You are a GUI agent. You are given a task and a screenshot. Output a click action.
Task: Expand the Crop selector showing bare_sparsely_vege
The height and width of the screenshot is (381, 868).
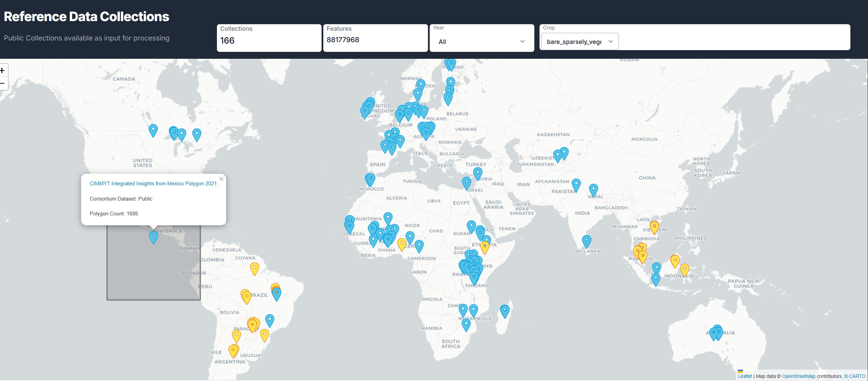(x=580, y=41)
